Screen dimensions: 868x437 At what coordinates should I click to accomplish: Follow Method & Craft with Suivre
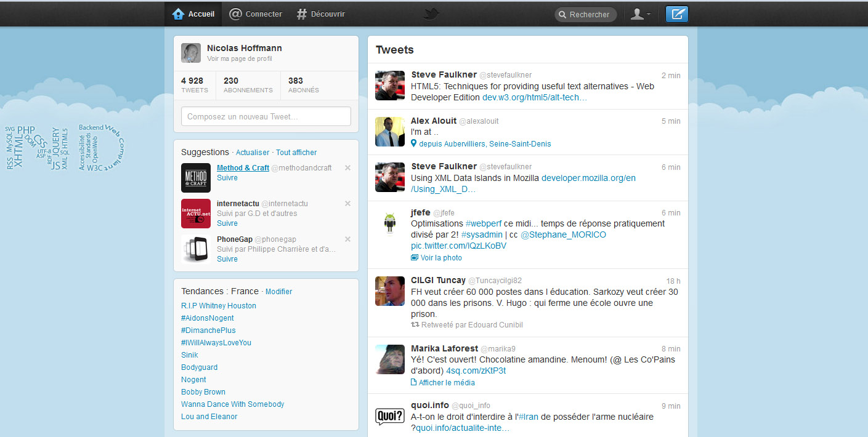tap(227, 178)
